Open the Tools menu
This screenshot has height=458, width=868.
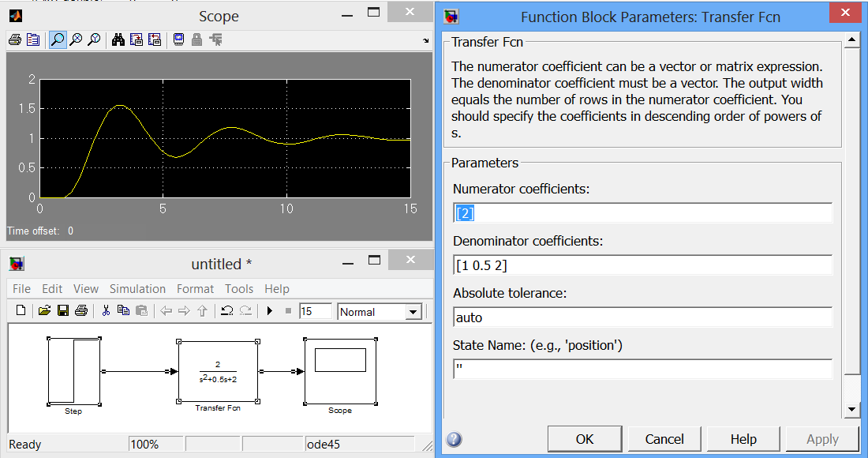pos(239,288)
